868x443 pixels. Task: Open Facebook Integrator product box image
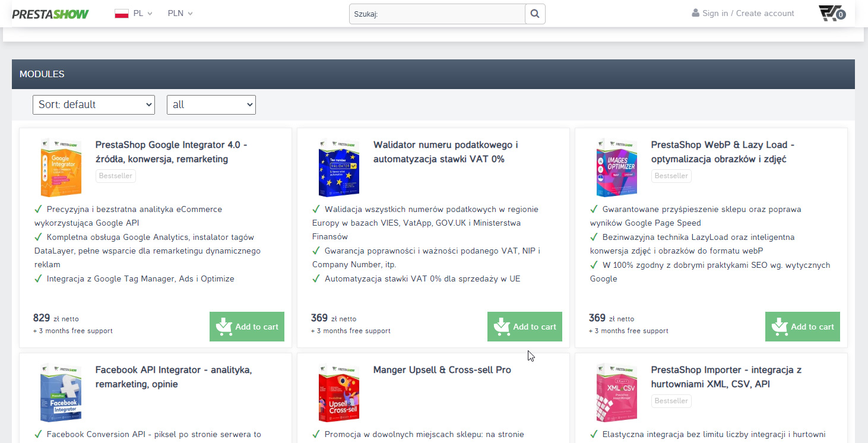[61, 393]
